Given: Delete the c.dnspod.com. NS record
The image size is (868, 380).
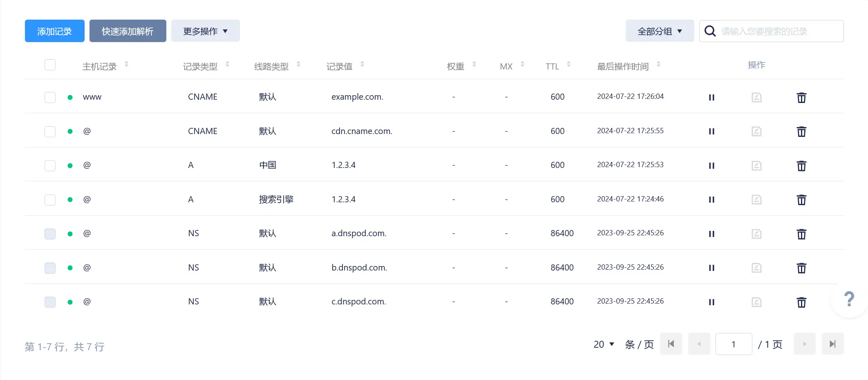Looking at the screenshot, I should (x=801, y=302).
